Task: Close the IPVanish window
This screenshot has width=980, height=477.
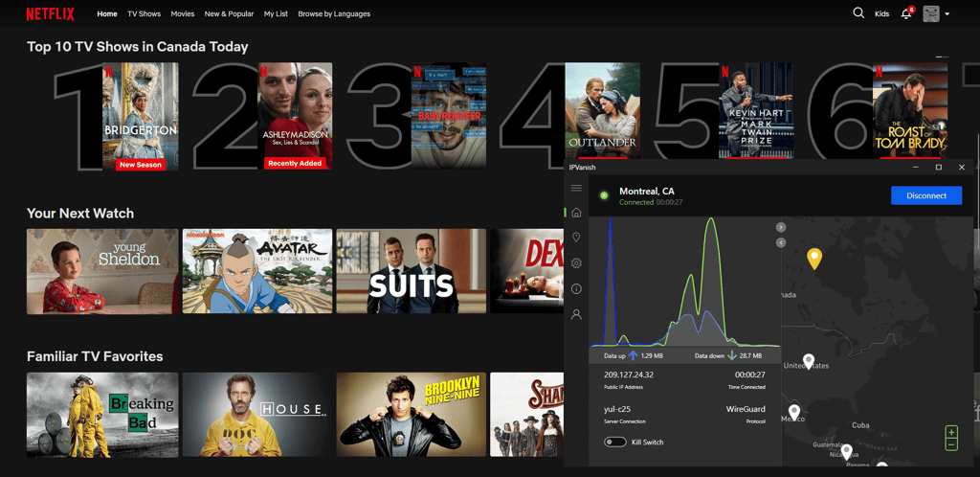Action: [x=962, y=168]
